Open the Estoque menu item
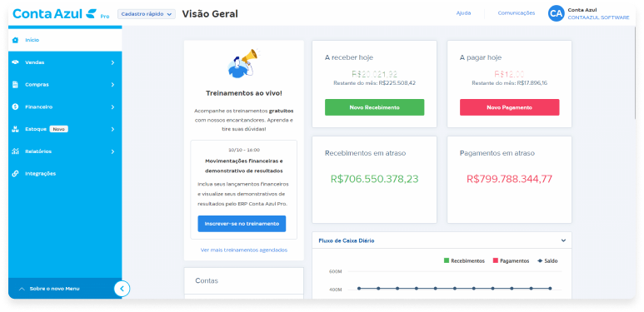Screen dimensions: 644x312 pyautogui.click(x=65, y=129)
